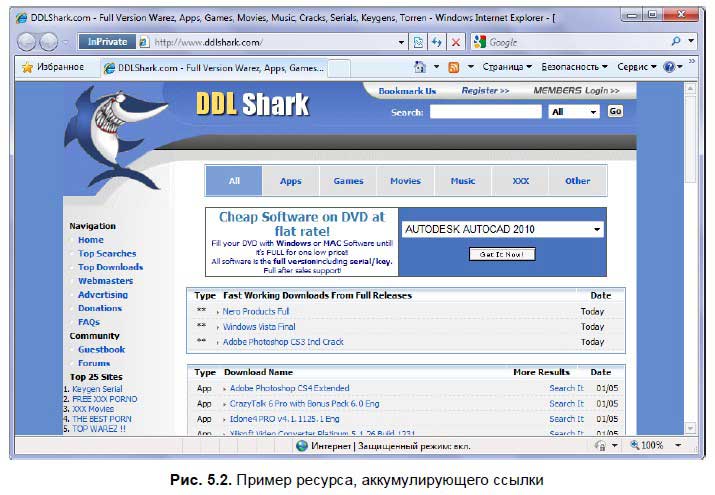The height and width of the screenshot is (495, 715).
Task: Click the blue Help question mark icon
Action: click(x=668, y=67)
